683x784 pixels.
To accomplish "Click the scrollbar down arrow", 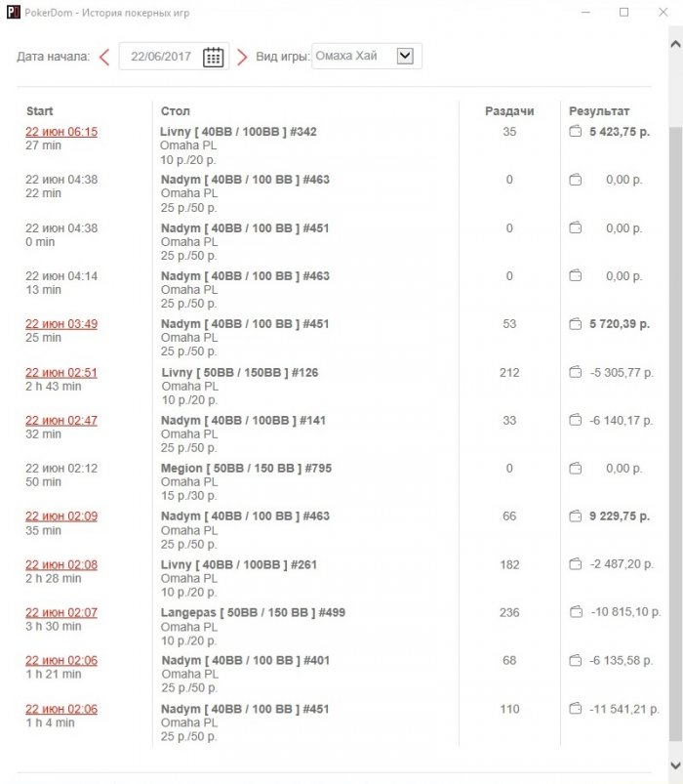I will coord(675,765).
